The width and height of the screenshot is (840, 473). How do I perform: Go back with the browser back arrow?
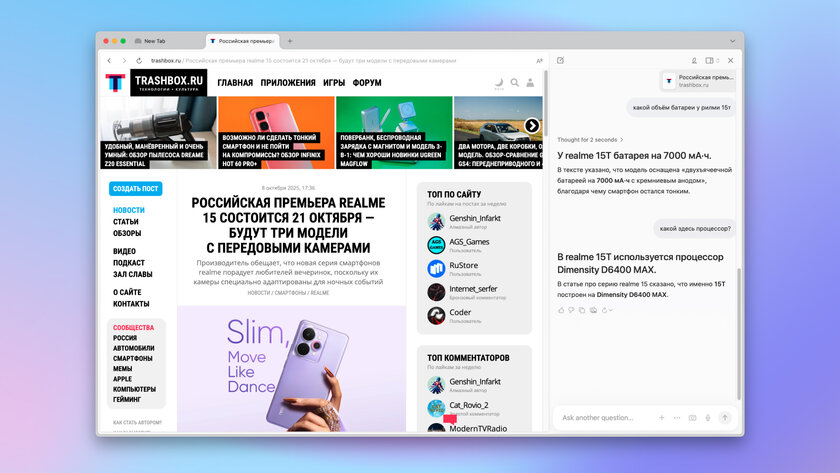[109, 61]
